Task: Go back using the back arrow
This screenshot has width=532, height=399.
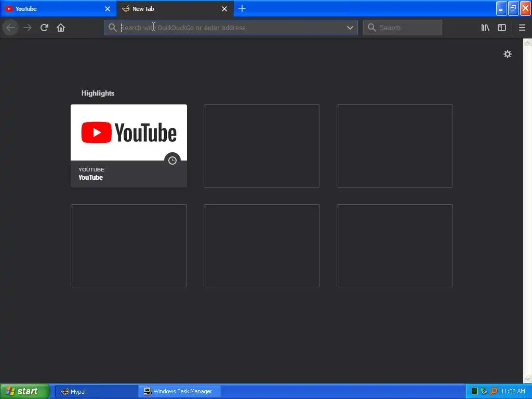Action: click(10, 28)
